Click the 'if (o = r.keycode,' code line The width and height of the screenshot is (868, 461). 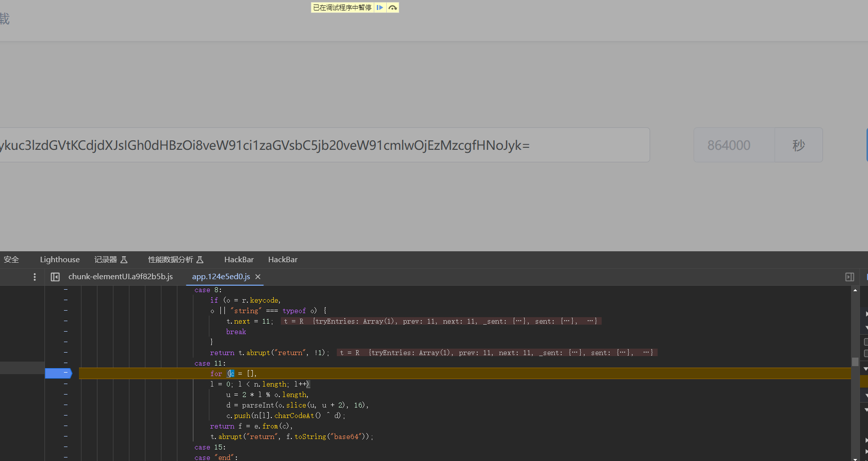click(245, 300)
